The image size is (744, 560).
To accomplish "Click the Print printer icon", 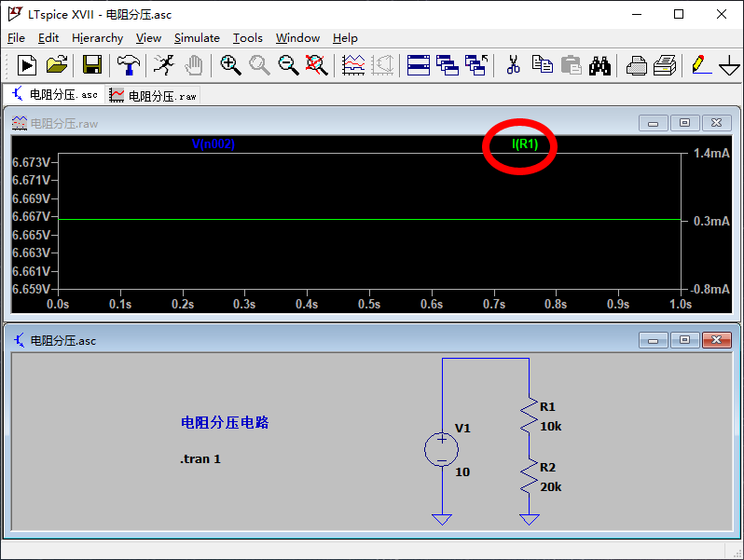I will pos(636,64).
